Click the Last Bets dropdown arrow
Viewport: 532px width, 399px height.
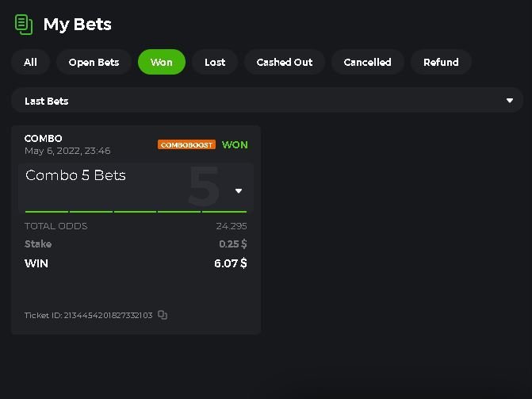click(511, 101)
